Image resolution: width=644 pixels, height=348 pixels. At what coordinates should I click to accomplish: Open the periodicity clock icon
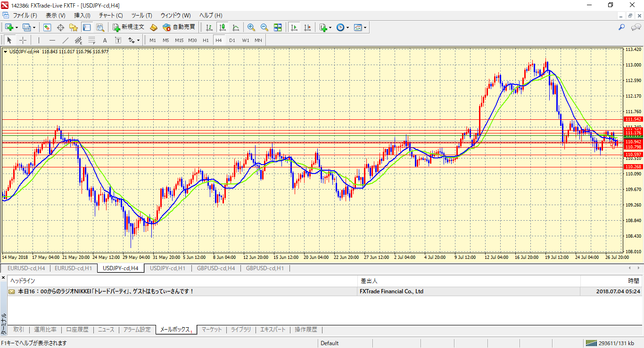click(340, 27)
